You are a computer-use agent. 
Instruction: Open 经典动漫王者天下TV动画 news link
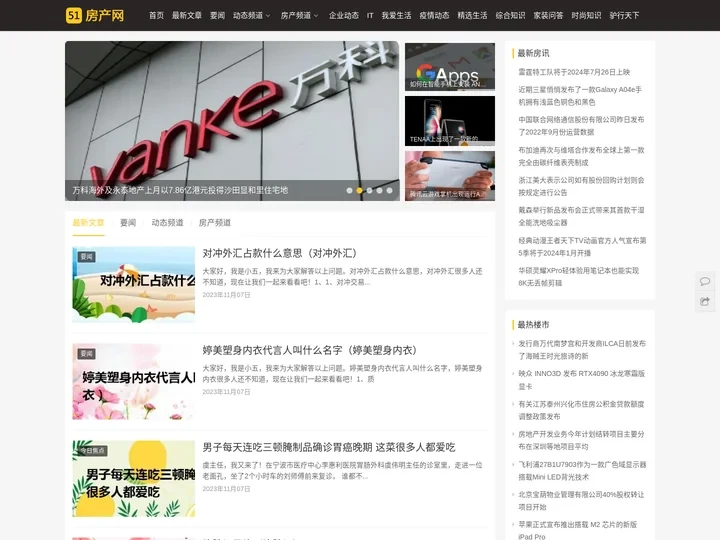(x=582, y=247)
